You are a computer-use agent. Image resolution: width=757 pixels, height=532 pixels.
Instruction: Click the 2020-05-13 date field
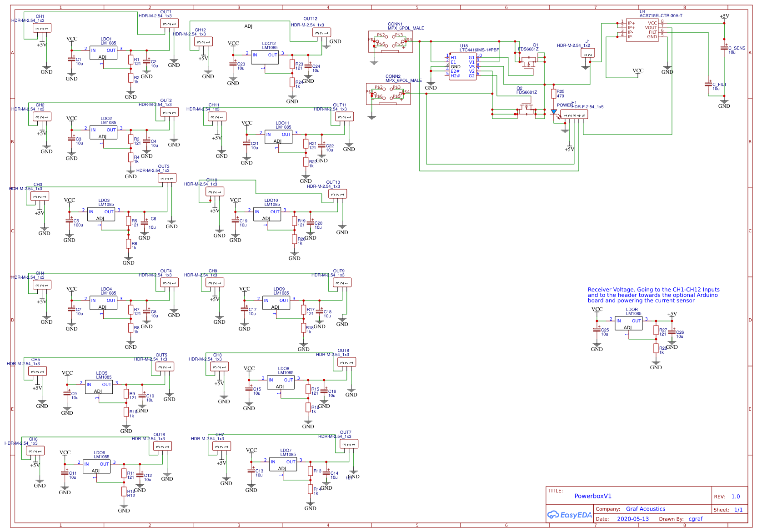click(x=632, y=519)
